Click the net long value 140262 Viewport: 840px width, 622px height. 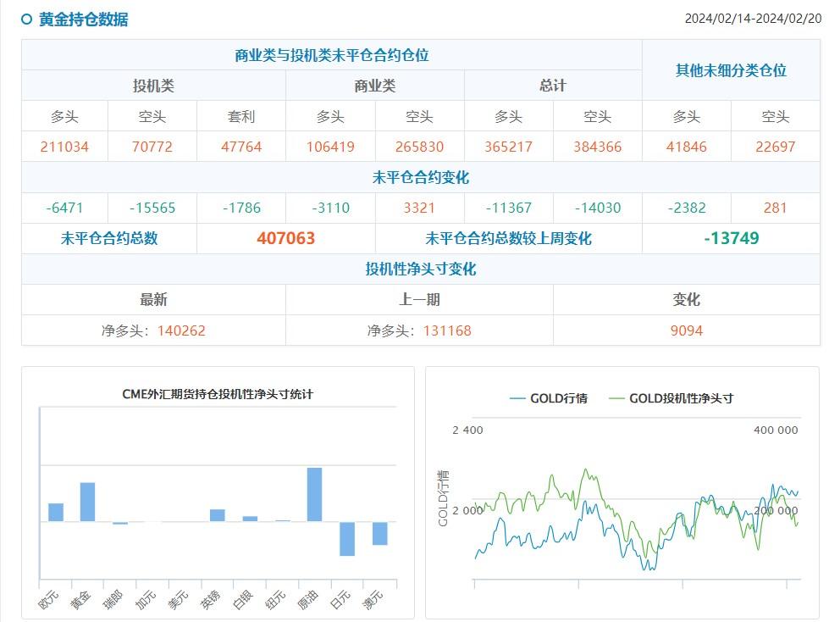click(x=185, y=330)
